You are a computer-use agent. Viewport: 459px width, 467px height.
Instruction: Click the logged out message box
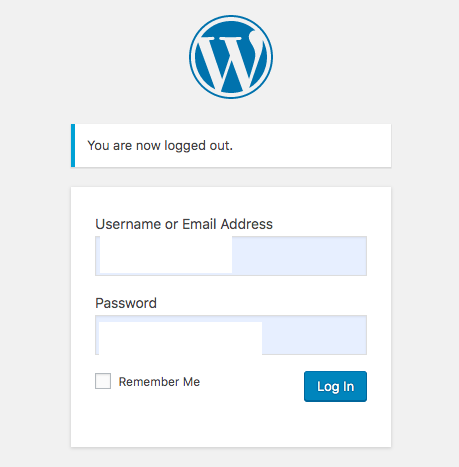(x=231, y=145)
